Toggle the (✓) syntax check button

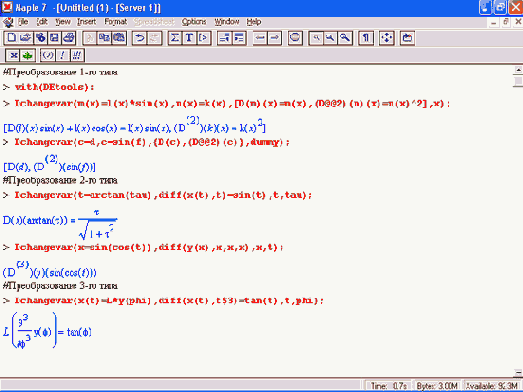[48, 55]
